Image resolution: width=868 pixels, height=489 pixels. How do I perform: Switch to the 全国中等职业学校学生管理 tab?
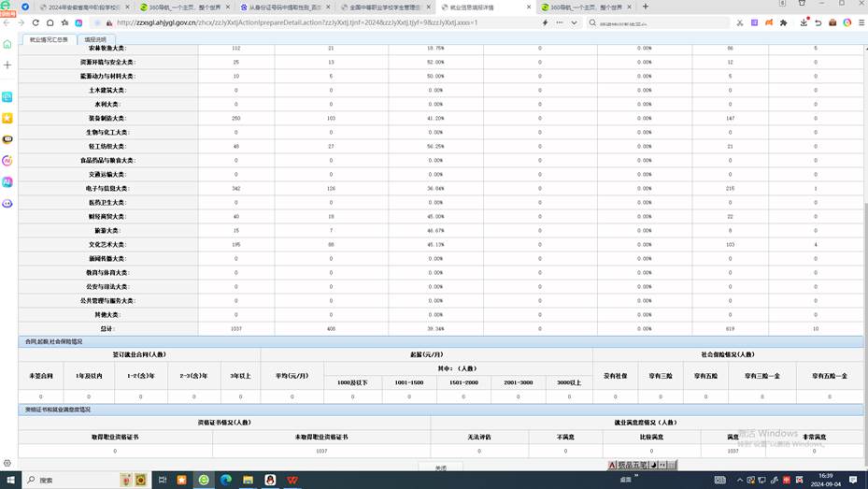tap(385, 7)
